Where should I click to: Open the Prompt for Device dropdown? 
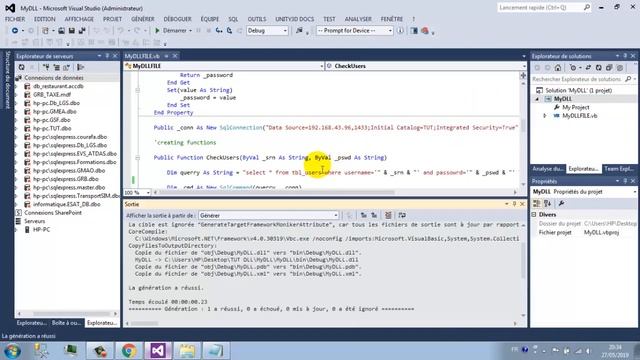(x=355, y=31)
